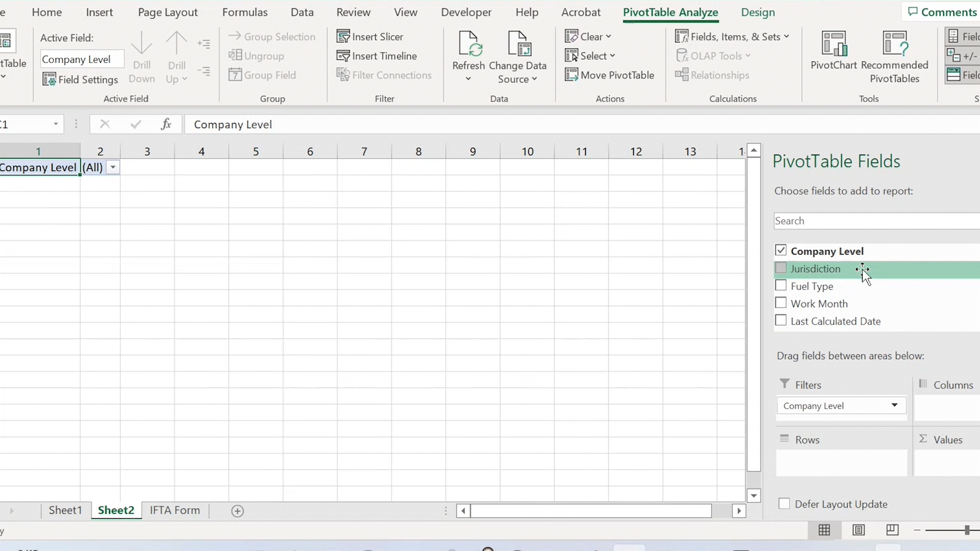This screenshot has height=551, width=980.
Task: Click the Insert Timeline icon
Action: click(x=343, y=56)
